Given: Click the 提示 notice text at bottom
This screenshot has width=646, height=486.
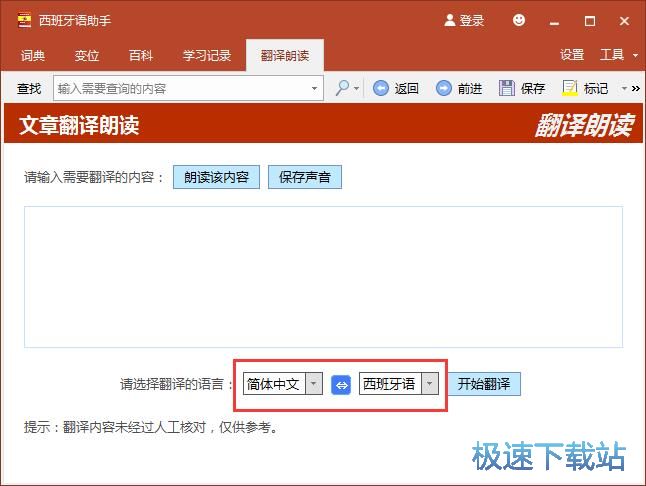Looking at the screenshot, I should point(151,427).
